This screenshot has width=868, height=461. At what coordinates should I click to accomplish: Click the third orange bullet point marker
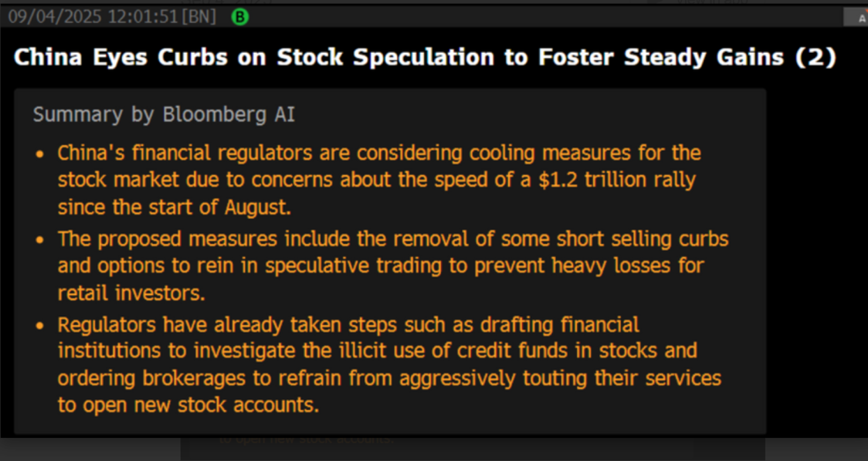[x=40, y=325]
